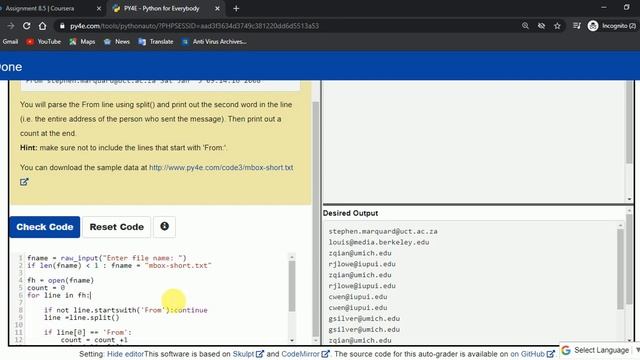This screenshot has width=640, height=360.
Task: Open the Maps bookmark
Action: tap(82, 42)
